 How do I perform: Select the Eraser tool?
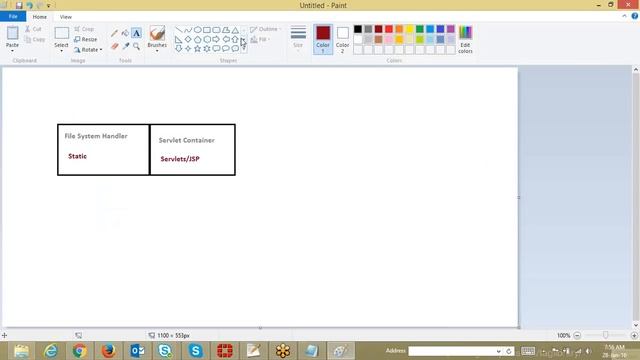[x=115, y=46]
